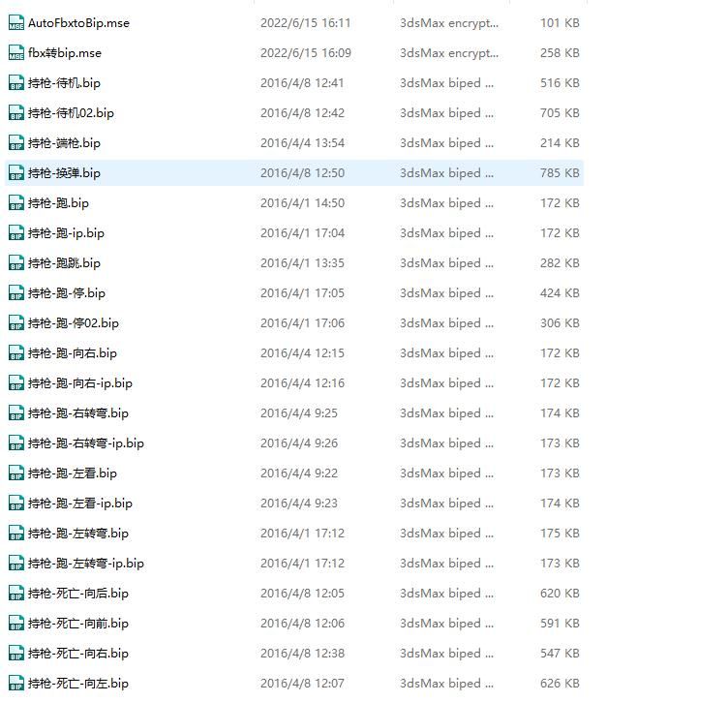Click the BIP icon of 持枪-端枪.bip
Image resolution: width=728 pixels, height=702 pixels.
pyautogui.click(x=15, y=143)
